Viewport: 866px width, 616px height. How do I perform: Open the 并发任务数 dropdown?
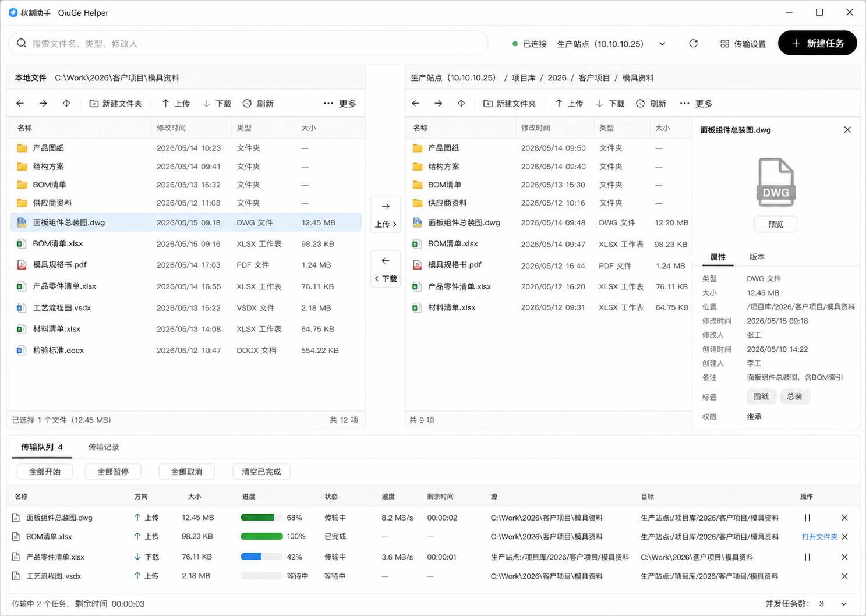pyautogui.click(x=844, y=604)
